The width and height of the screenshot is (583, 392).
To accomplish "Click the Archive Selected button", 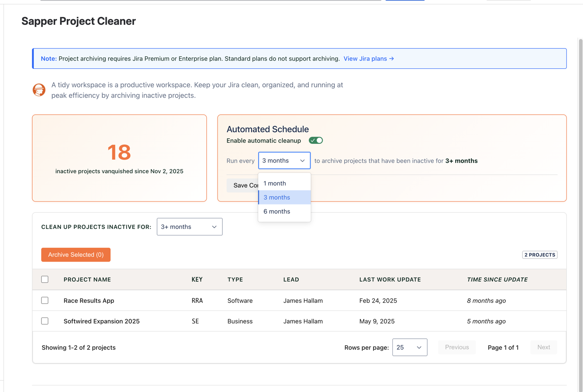I will tap(75, 255).
